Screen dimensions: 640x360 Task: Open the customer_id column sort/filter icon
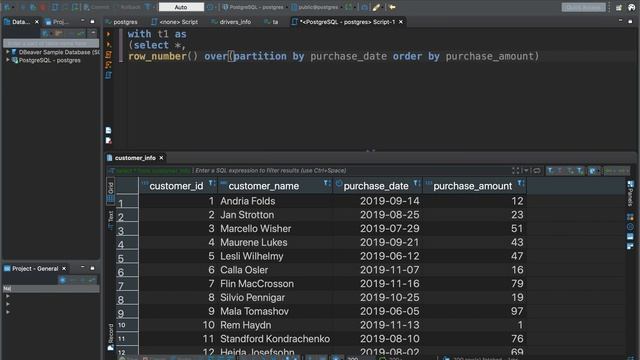tap(212, 184)
